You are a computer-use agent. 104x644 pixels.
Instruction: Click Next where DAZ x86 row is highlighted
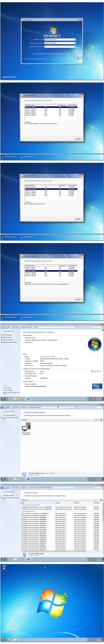pyautogui.click(x=78, y=219)
